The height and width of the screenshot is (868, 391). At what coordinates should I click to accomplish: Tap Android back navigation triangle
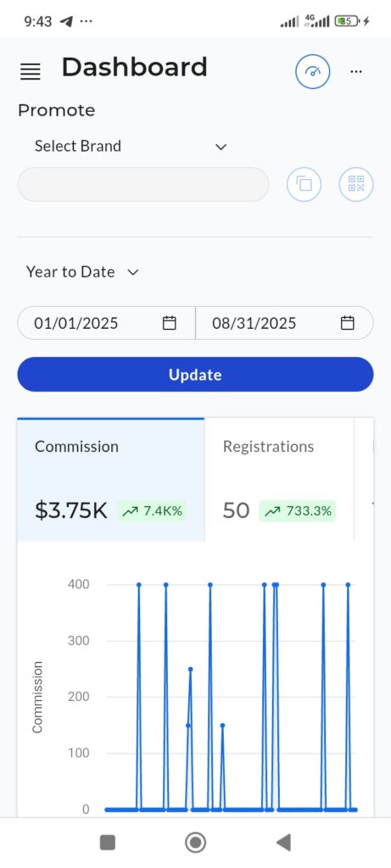[x=283, y=843]
